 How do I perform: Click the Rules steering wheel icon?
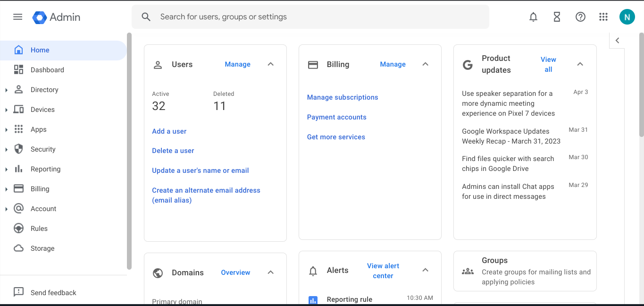pyautogui.click(x=18, y=229)
